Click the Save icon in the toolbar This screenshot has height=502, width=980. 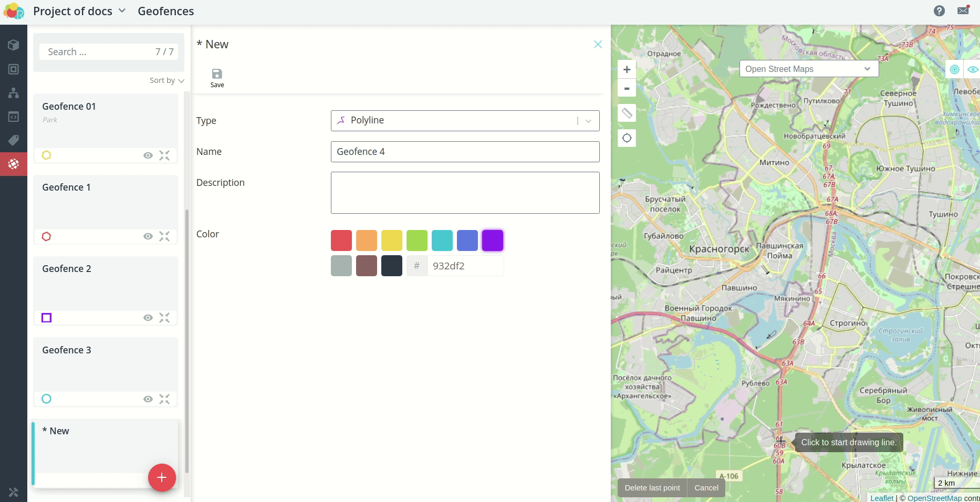(217, 77)
